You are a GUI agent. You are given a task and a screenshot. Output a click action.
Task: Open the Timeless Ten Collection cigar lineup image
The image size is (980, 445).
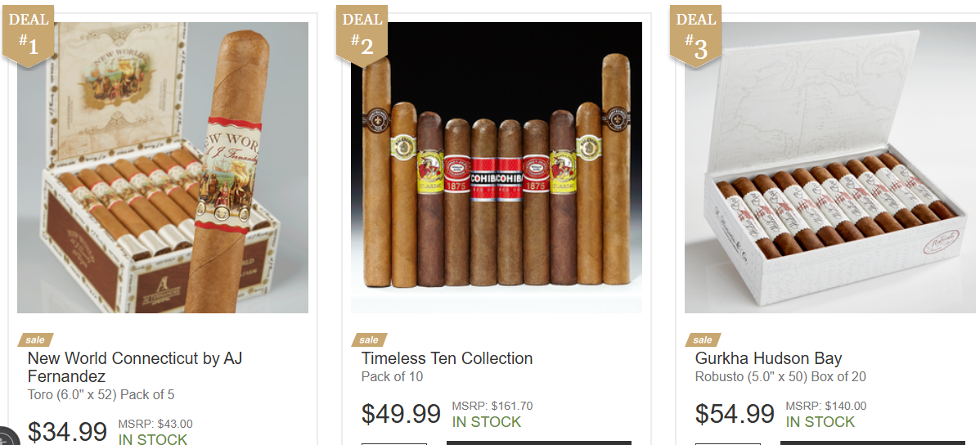[x=497, y=168]
